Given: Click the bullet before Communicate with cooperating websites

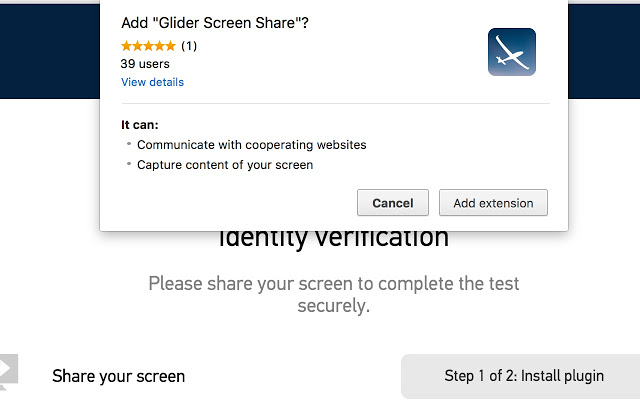Looking at the screenshot, I should click(x=129, y=145).
